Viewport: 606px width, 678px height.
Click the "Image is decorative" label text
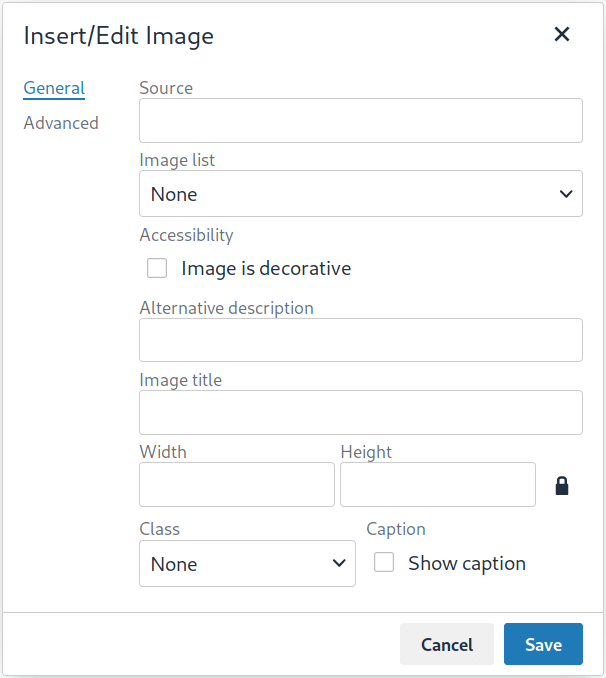coord(266,268)
